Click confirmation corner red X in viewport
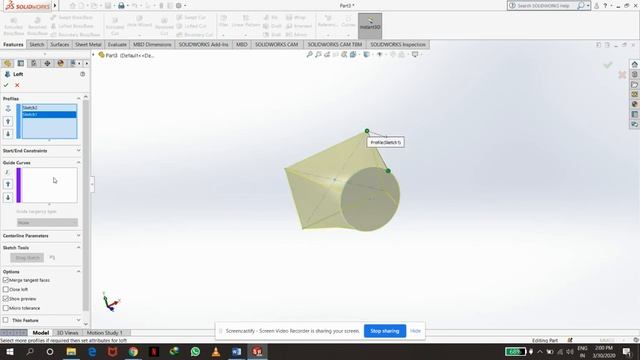Screen dimensions: 640x360 pos(622,75)
